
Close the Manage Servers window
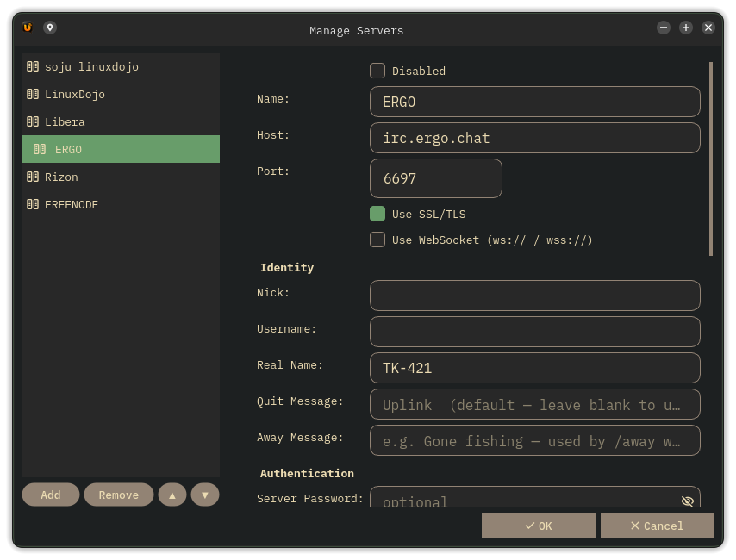[x=708, y=28]
